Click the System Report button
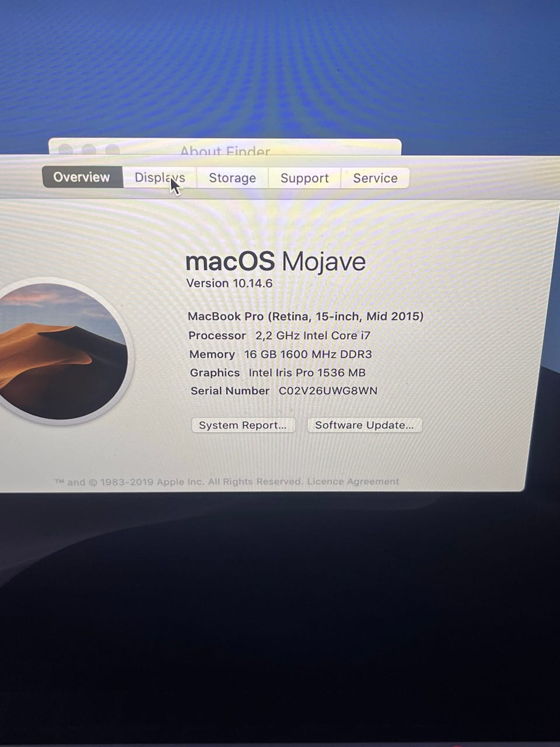 tap(243, 425)
